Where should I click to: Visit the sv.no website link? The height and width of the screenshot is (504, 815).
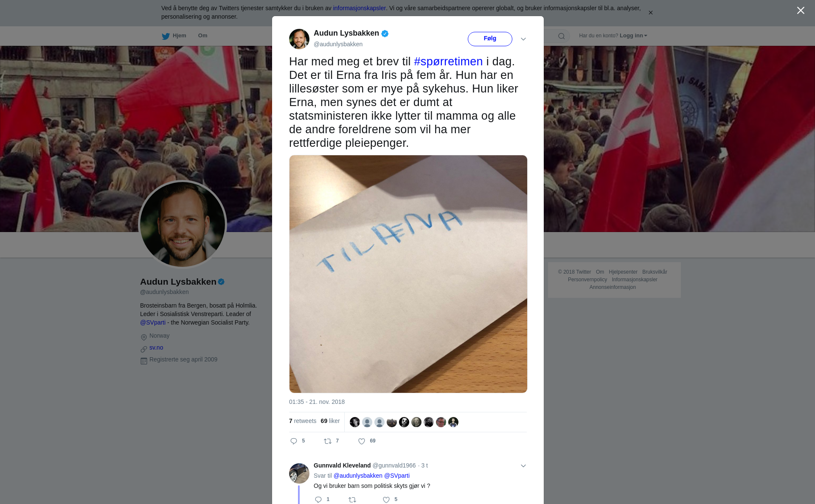tap(156, 347)
